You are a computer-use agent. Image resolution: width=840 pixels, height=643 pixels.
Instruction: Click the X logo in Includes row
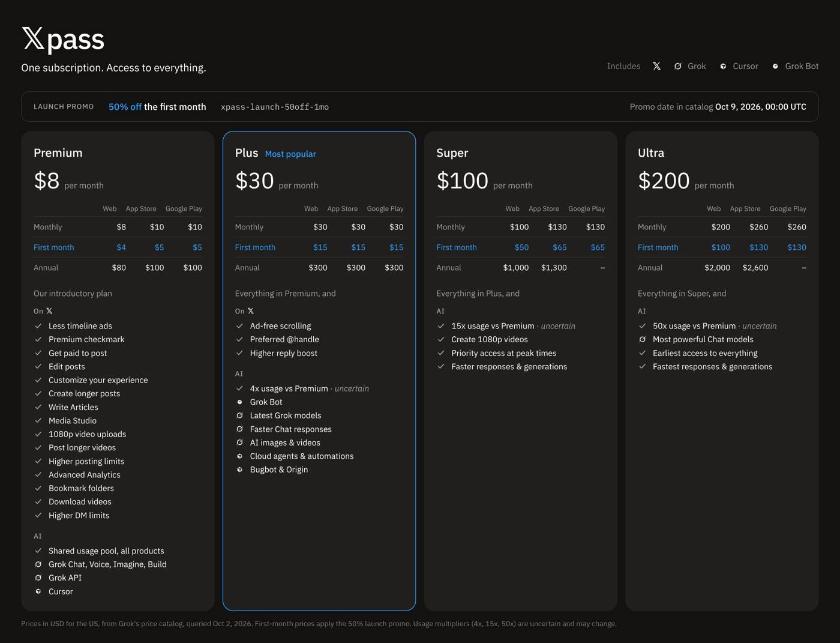[656, 66]
